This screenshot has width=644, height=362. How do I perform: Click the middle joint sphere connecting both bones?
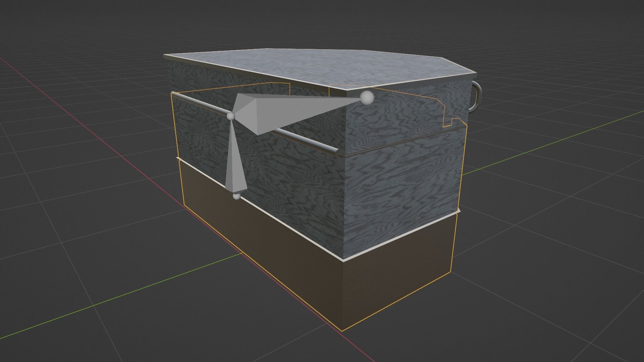tap(231, 116)
